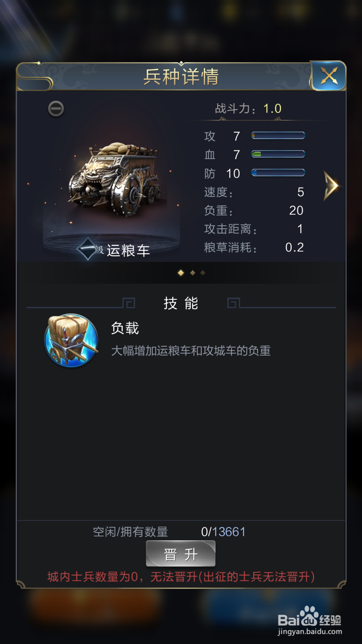Viewport: 362px width, 644px height.
Task: Close the 兵种详情 dialog with the X
Action: [x=328, y=76]
